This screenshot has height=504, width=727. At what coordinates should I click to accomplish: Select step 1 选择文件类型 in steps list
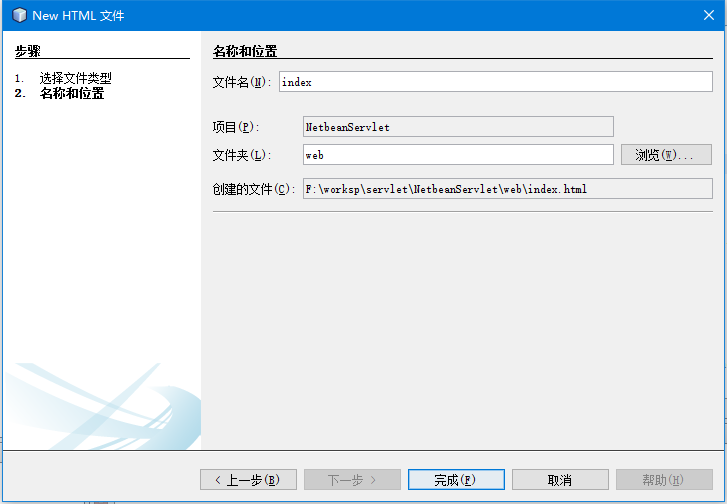[x=75, y=78]
